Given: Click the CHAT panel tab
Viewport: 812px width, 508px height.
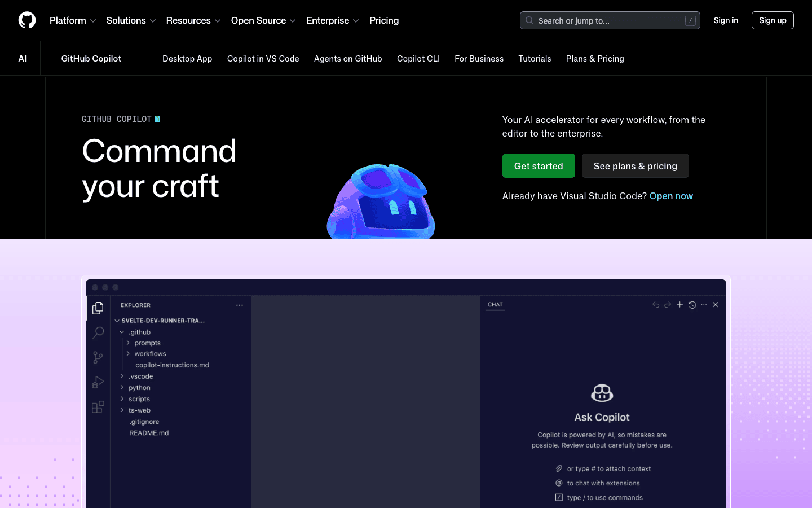Looking at the screenshot, I should (x=495, y=305).
